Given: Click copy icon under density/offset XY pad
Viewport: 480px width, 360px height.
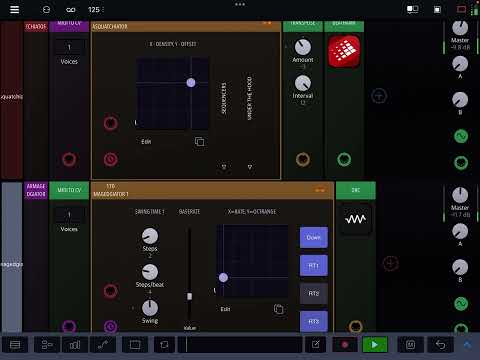Looking at the screenshot, I should click(199, 142).
